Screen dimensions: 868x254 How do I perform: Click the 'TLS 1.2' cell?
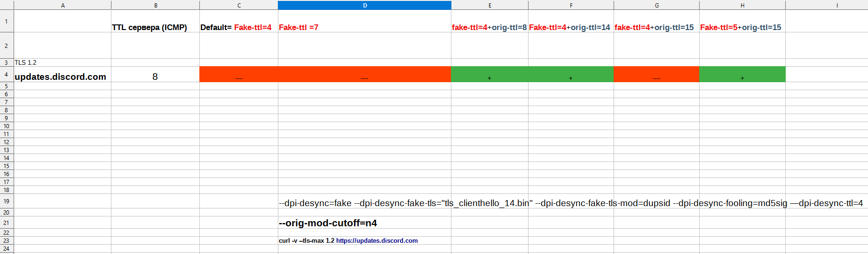[x=63, y=62]
